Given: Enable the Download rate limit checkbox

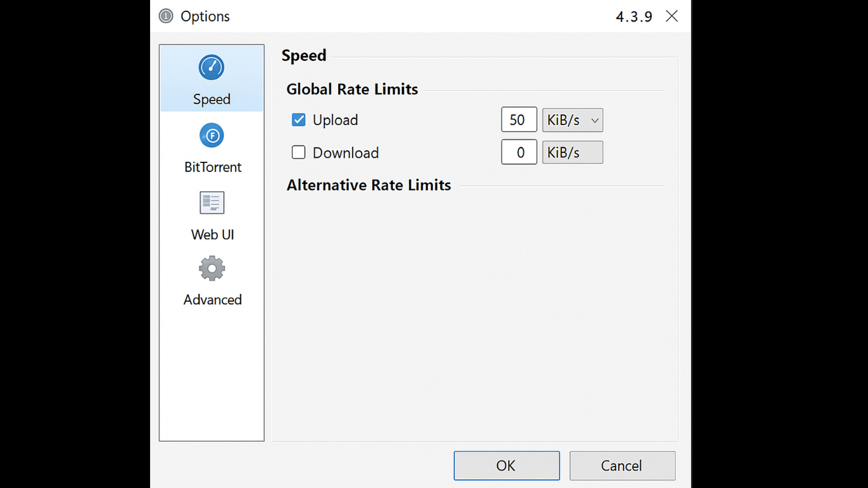Looking at the screenshot, I should click(x=298, y=152).
